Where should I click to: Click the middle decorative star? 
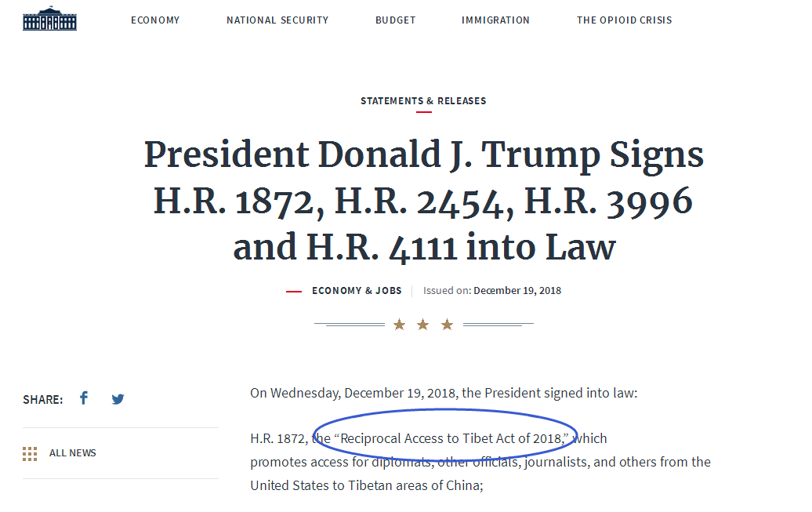423,325
